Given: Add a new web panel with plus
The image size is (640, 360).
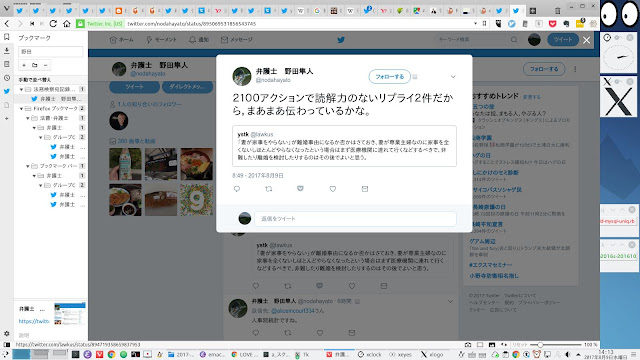Looking at the screenshot, I should (7, 118).
